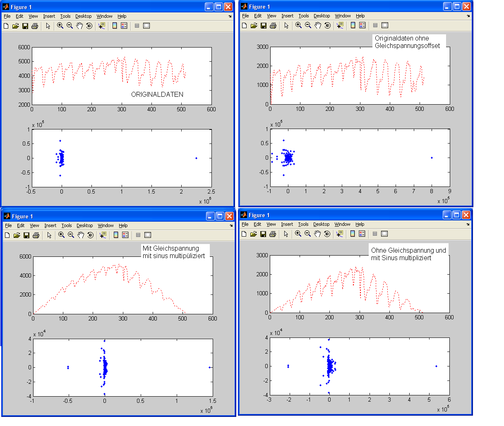Rotate 3D tool in Gleichspannungsoffset window
This screenshot has width=504, height=426.
[327, 25]
